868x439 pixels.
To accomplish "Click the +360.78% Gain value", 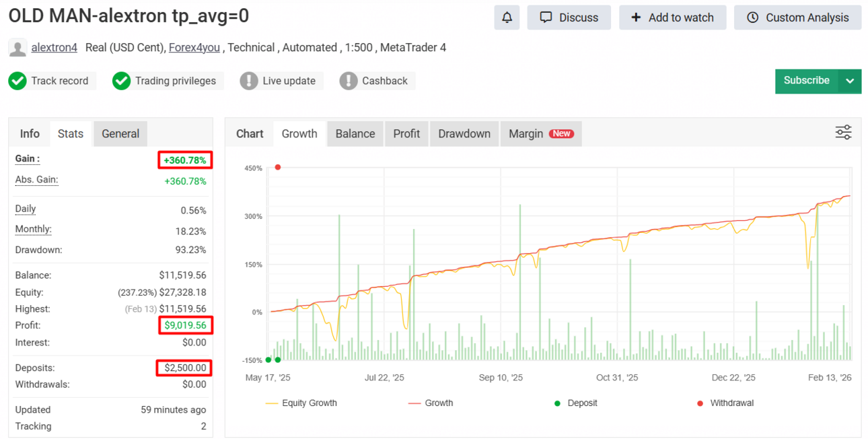I will (x=185, y=160).
